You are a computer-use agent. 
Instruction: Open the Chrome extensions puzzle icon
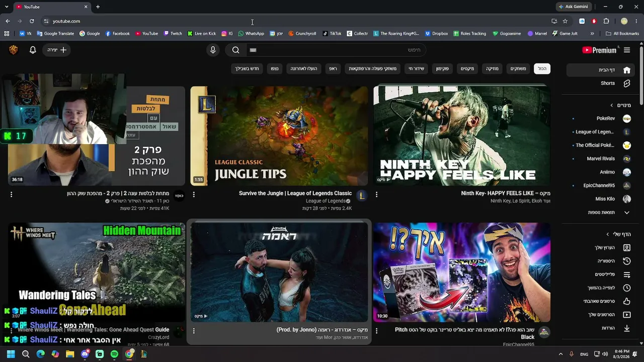606,21
